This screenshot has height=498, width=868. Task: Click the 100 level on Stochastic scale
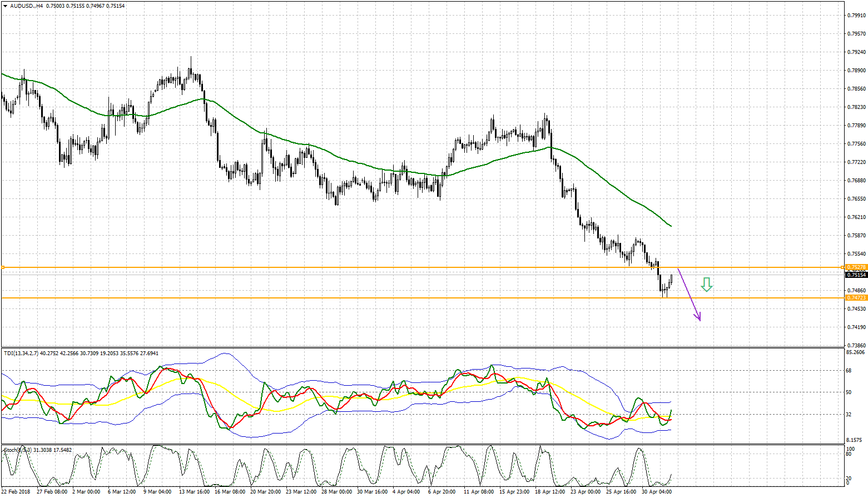850,448
